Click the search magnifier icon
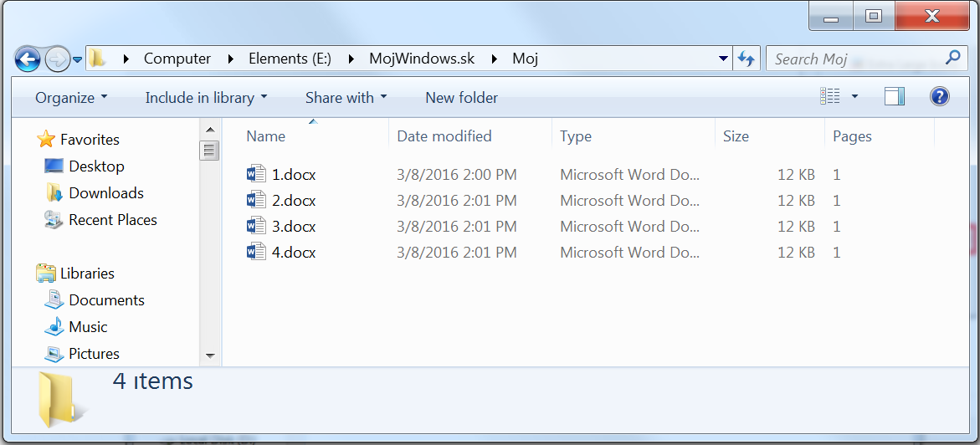The height and width of the screenshot is (445, 980). (952, 58)
